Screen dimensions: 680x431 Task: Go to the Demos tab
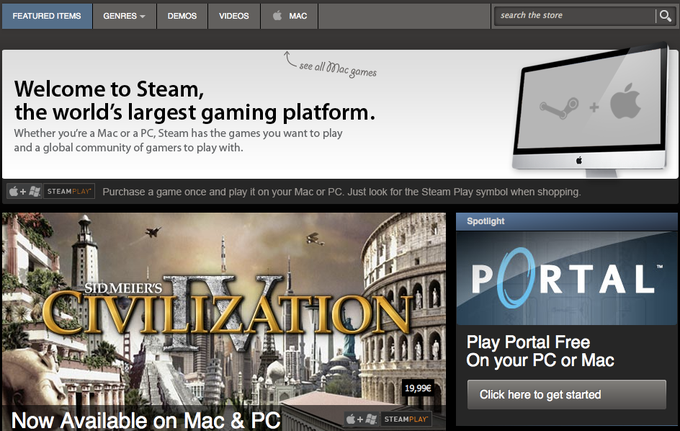coord(182,16)
